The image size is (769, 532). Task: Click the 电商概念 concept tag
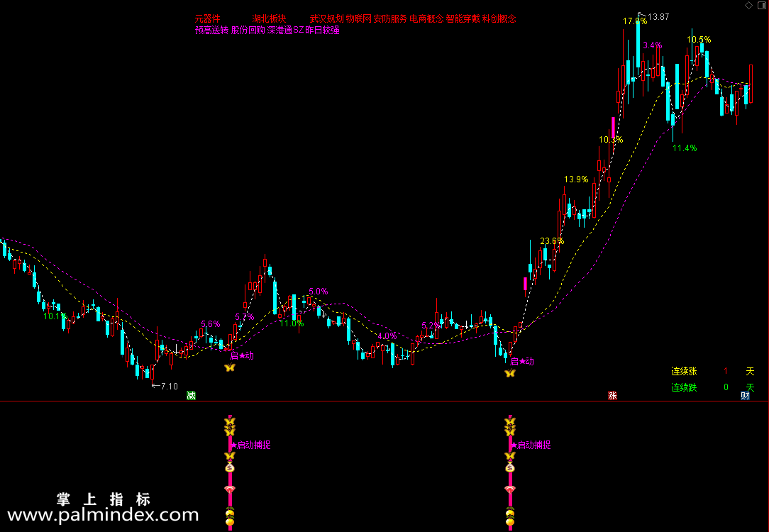(x=426, y=18)
